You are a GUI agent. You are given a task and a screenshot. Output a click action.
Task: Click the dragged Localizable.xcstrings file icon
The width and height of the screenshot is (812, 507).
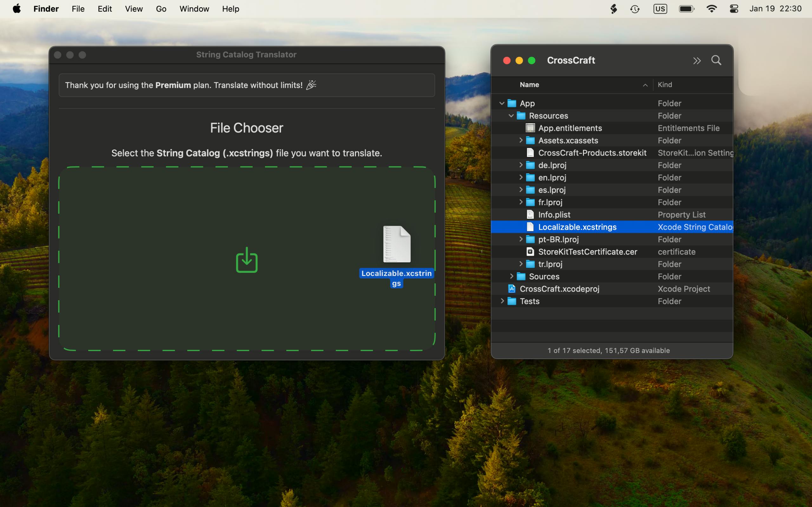point(396,244)
